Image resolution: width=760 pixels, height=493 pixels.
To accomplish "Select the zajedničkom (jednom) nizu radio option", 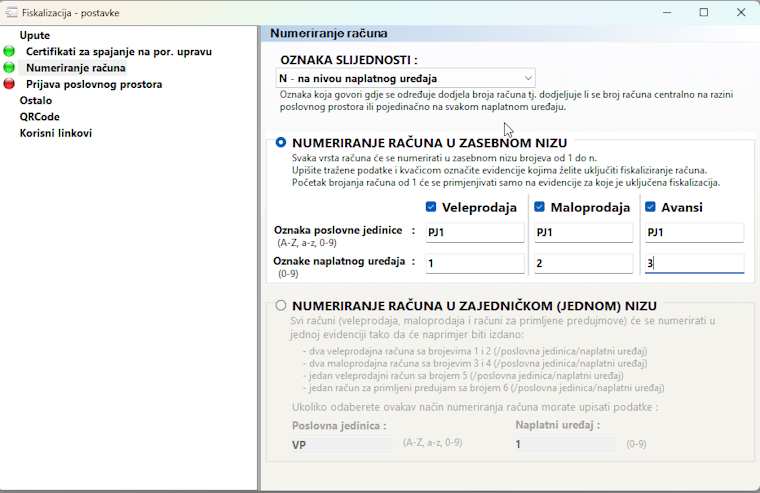I will (x=281, y=305).
